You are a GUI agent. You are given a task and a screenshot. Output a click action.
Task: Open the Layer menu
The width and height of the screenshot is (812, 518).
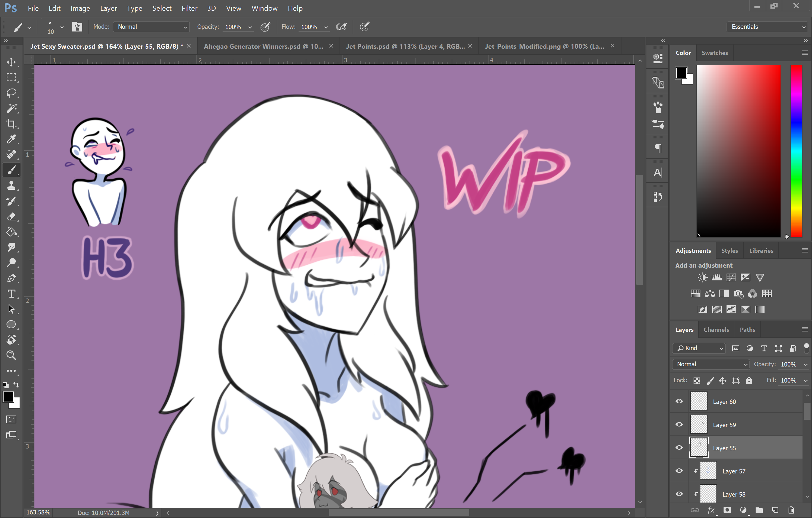click(x=109, y=8)
